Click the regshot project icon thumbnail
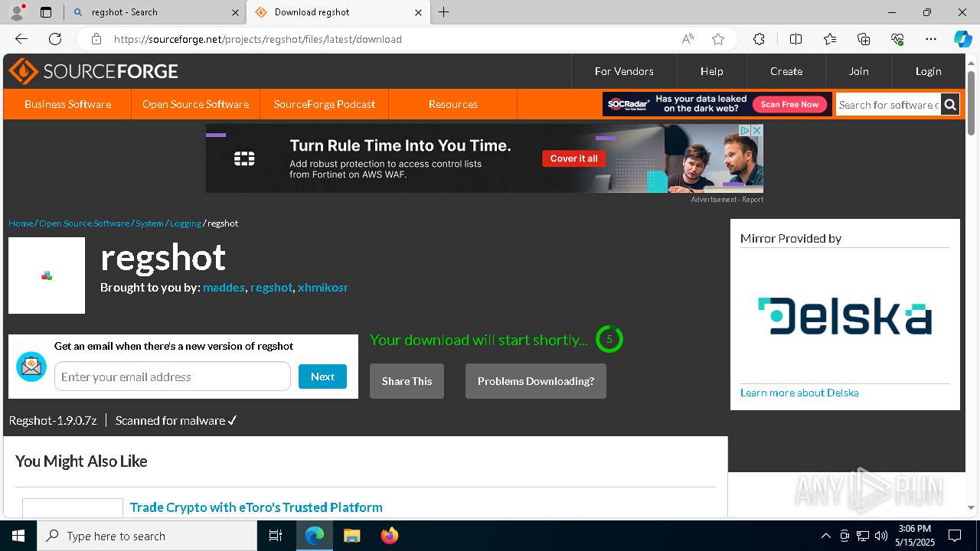The width and height of the screenshot is (980, 551). (x=47, y=275)
